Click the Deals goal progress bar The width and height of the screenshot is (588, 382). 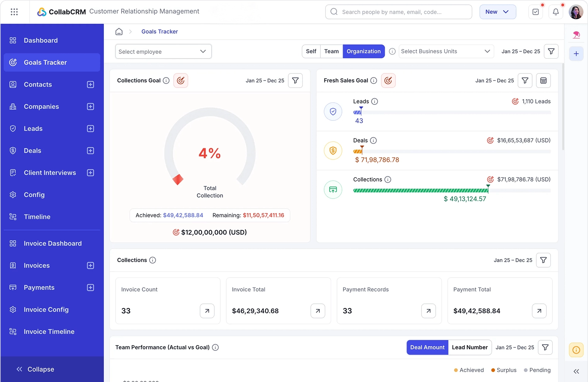tap(452, 151)
